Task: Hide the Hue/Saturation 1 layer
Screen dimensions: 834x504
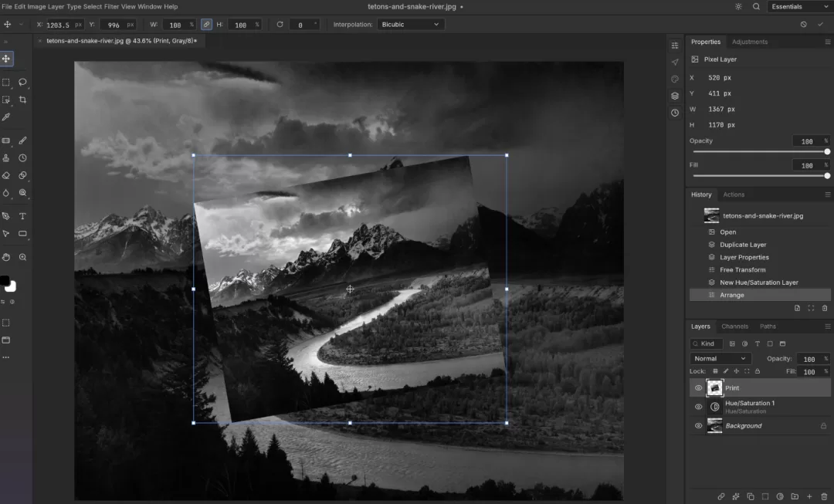Action: (698, 408)
